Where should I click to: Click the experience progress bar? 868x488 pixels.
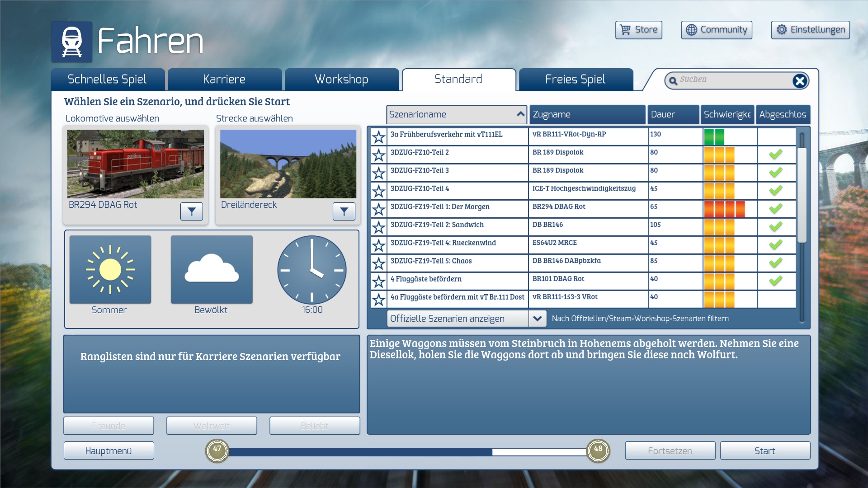407,451
